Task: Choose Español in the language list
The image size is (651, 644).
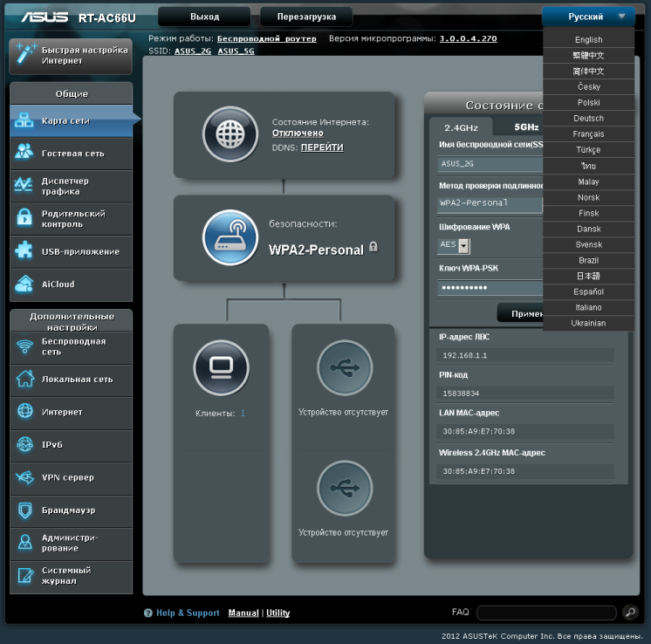Action: (x=588, y=291)
